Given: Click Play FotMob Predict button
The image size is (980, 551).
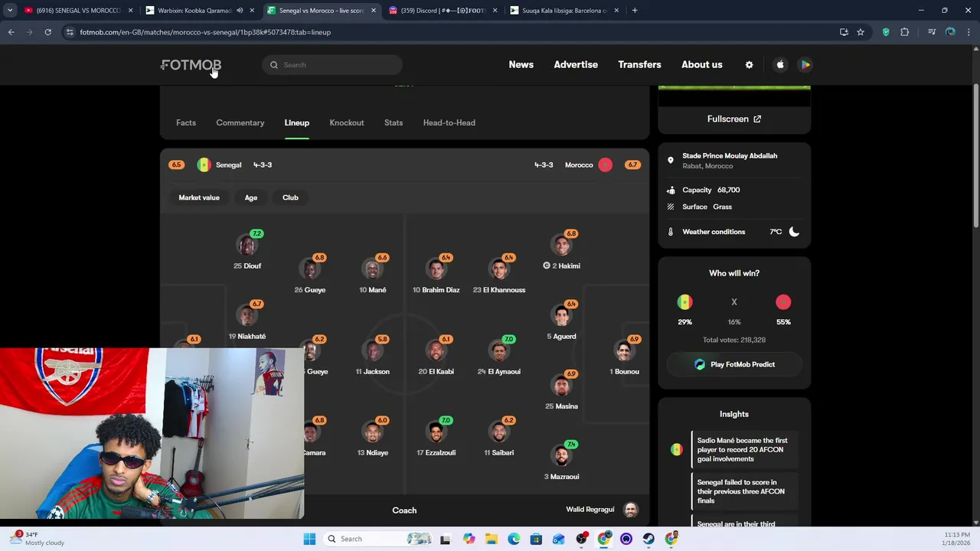Looking at the screenshot, I should [734, 364].
